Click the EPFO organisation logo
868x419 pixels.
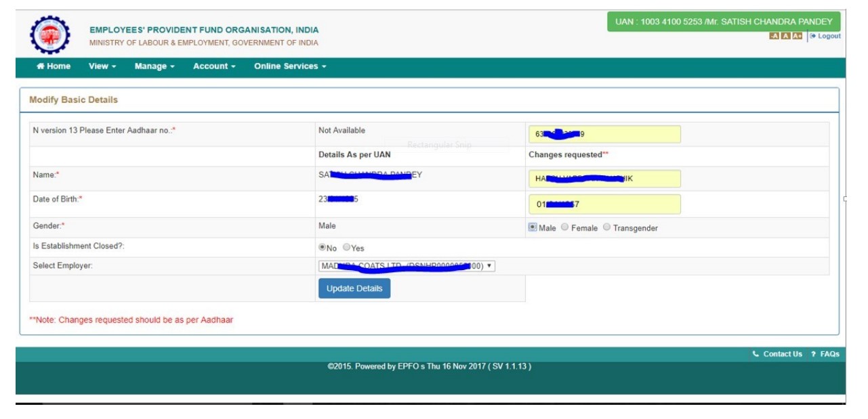pyautogui.click(x=49, y=35)
